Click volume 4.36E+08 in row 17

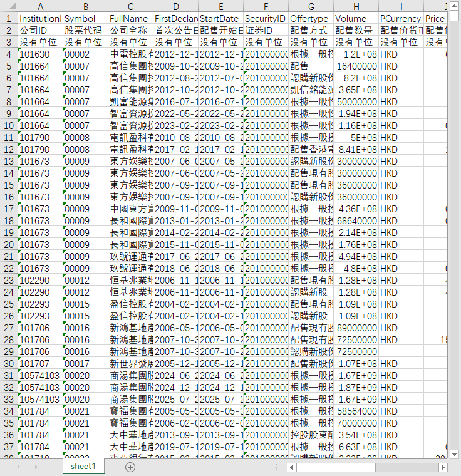(x=356, y=209)
